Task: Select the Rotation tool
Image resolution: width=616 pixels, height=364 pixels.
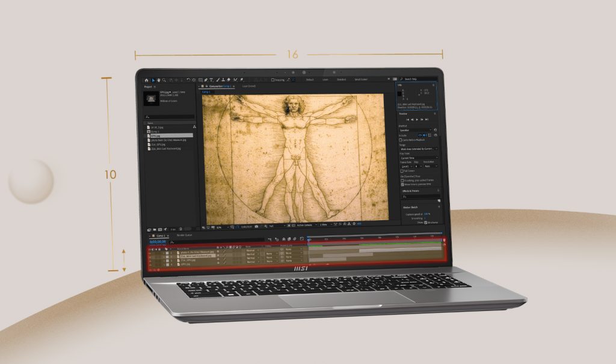Action: (188, 80)
